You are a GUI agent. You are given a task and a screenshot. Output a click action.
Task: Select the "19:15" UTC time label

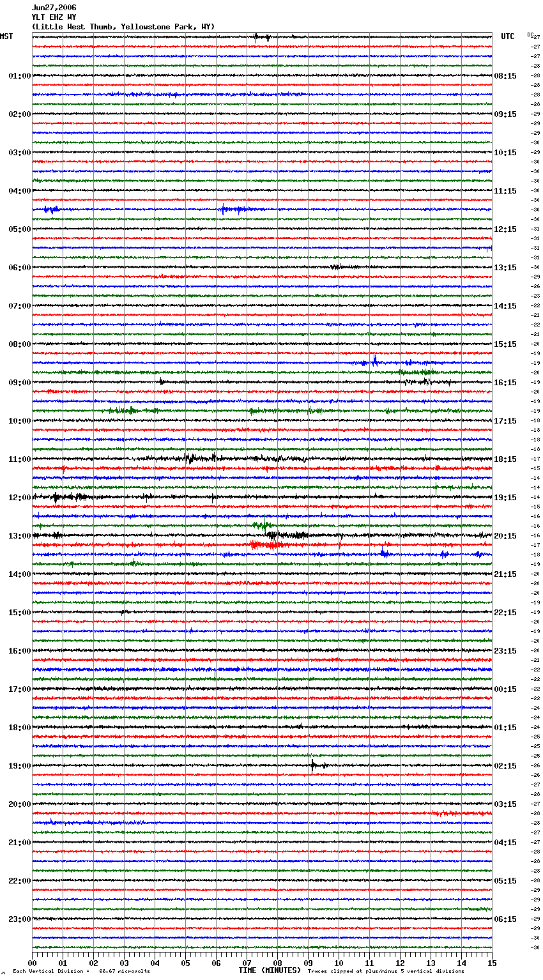505,498
